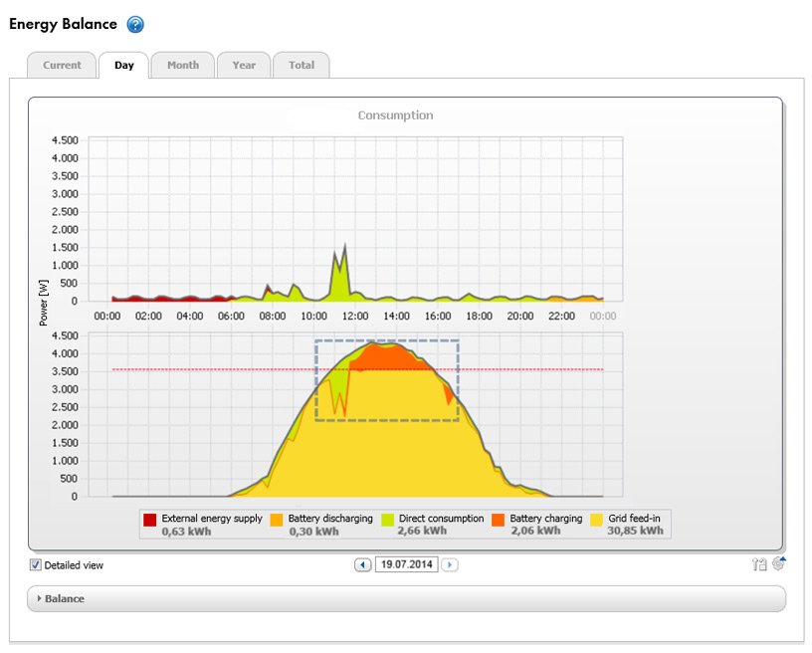Click the Battery charging legend swatch
The width and height of the screenshot is (812, 653).
pyautogui.click(x=498, y=520)
